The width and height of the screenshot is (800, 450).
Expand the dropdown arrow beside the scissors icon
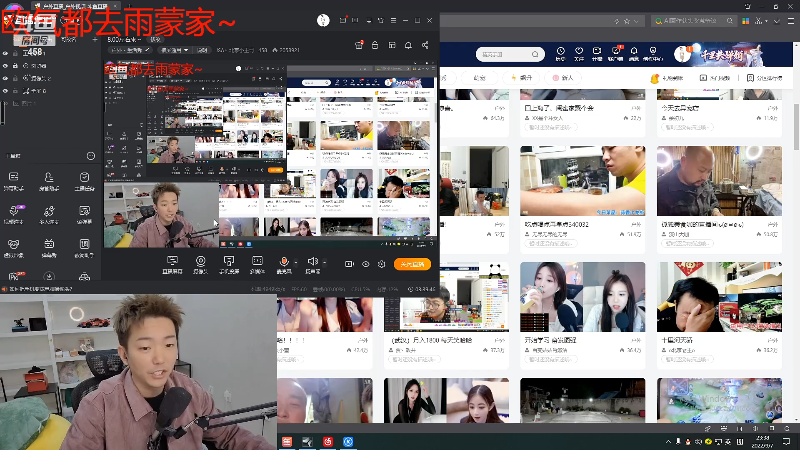pos(766,21)
